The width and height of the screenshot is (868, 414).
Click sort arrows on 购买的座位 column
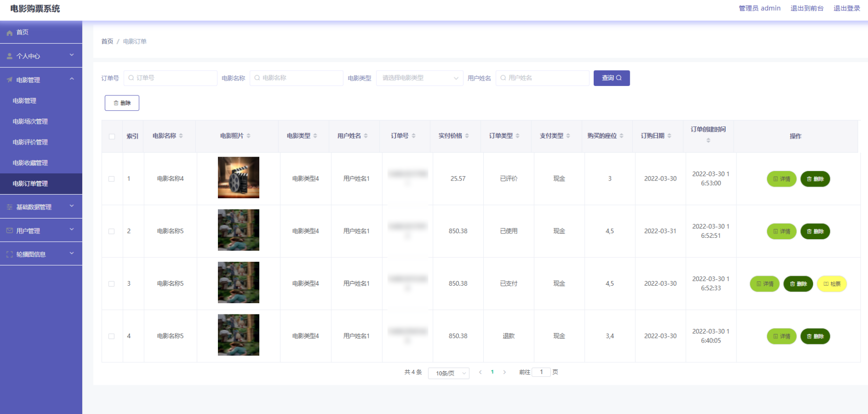point(621,136)
